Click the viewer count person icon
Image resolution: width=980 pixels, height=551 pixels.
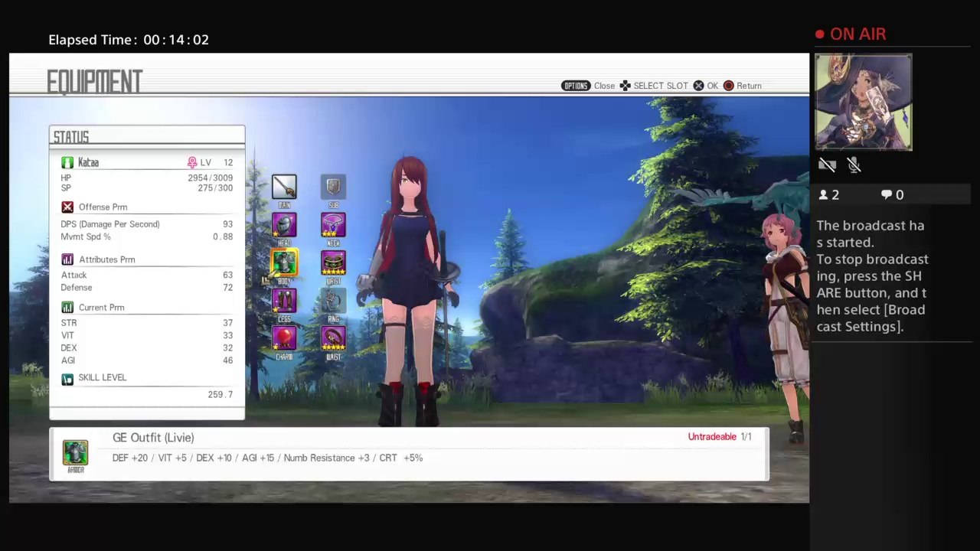pos(824,195)
